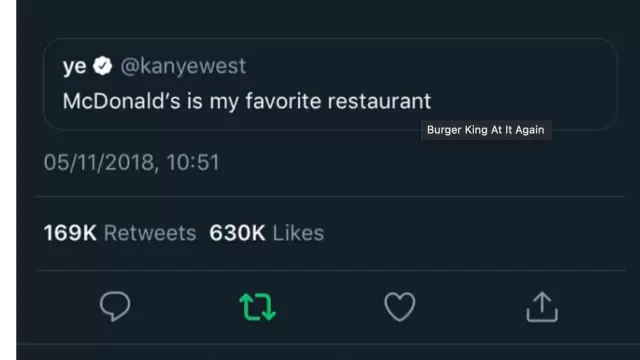The height and width of the screenshot is (360, 640).
Task: Open the profile via display name ye
Action: (75, 66)
